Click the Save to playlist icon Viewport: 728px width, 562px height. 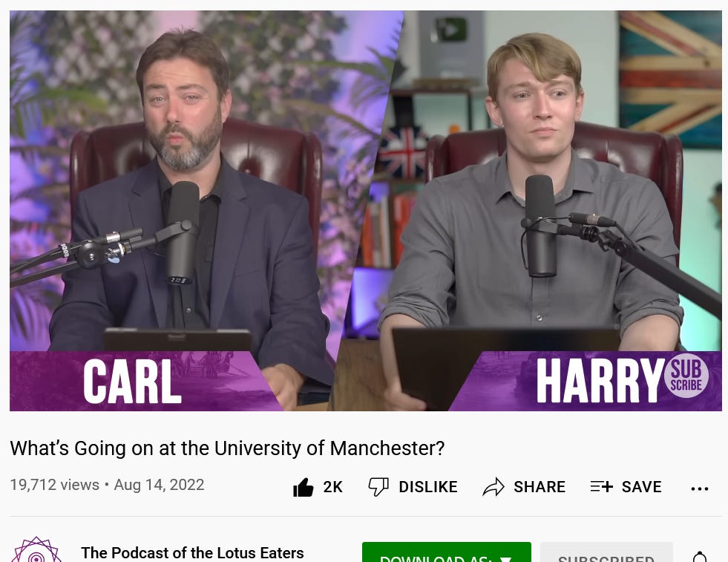point(602,486)
